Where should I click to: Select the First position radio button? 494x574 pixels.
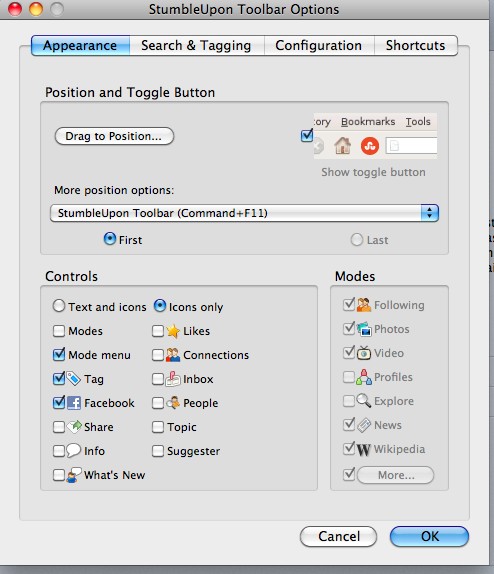pos(110,239)
